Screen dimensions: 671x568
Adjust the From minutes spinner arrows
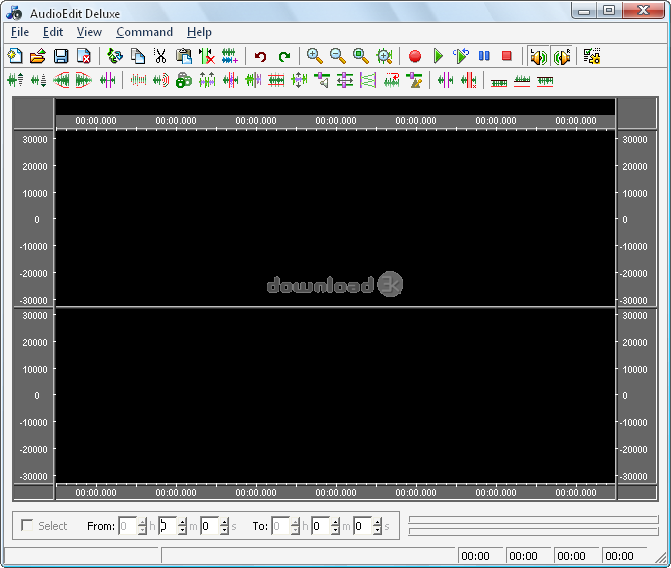(x=182, y=526)
